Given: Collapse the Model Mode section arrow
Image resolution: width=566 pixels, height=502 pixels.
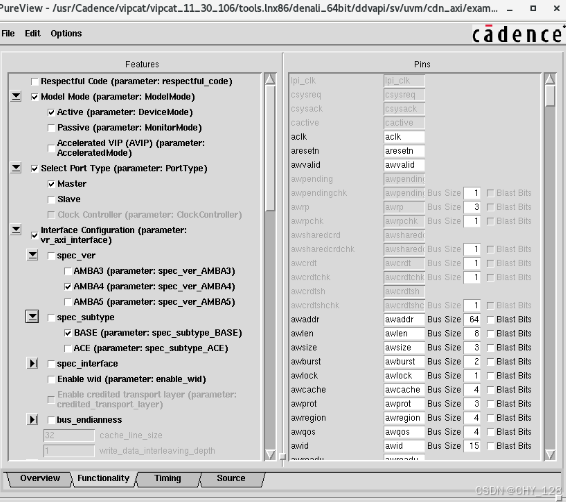Looking at the screenshot, I should 16,96.
